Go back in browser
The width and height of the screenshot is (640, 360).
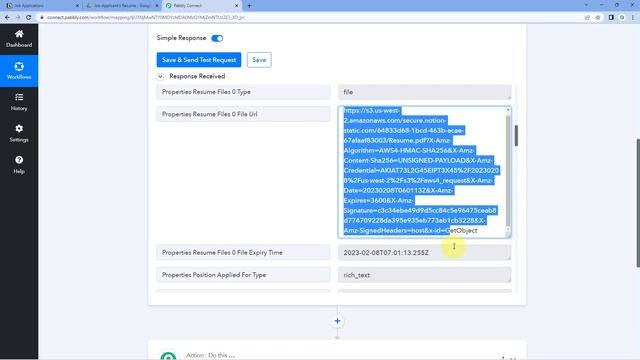(x=7, y=18)
